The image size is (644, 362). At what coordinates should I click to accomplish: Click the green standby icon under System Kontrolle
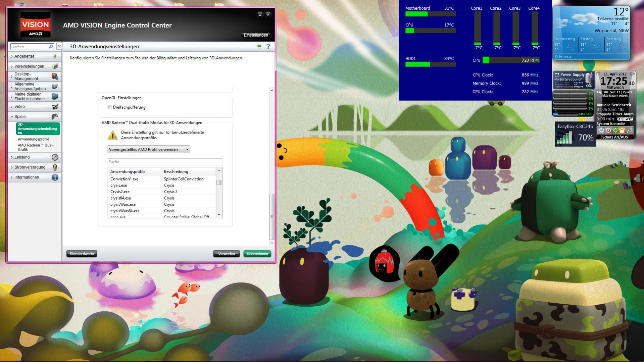tap(615, 130)
